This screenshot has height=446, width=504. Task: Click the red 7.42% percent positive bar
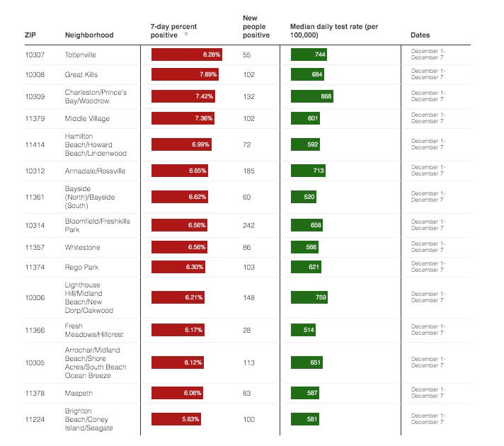(183, 96)
